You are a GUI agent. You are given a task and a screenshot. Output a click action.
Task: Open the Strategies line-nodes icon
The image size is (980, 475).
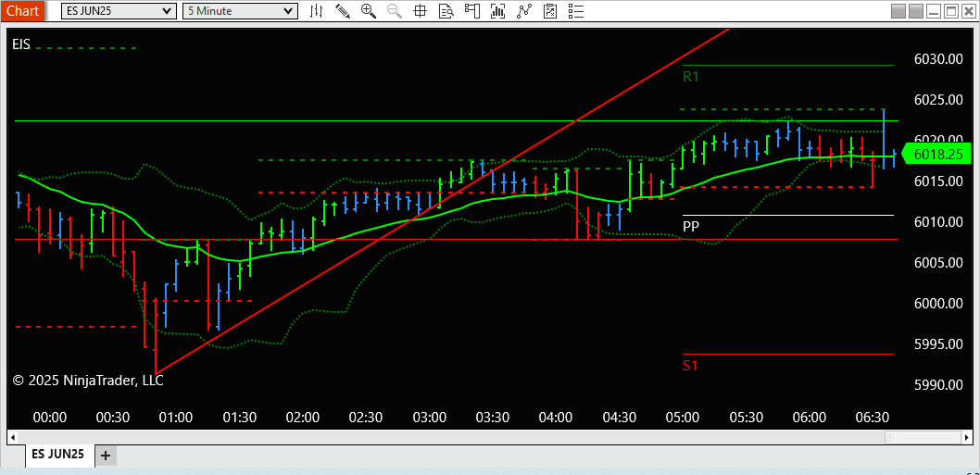click(x=523, y=10)
